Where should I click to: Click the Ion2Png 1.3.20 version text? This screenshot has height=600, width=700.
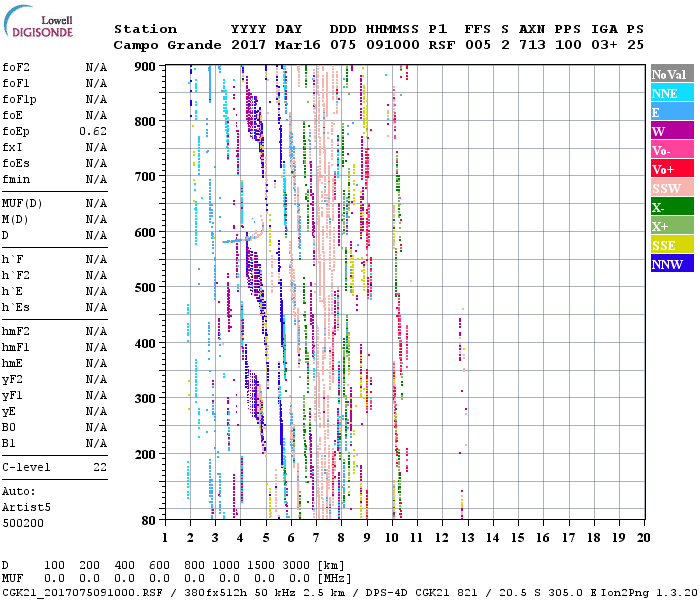[x=650, y=593]
